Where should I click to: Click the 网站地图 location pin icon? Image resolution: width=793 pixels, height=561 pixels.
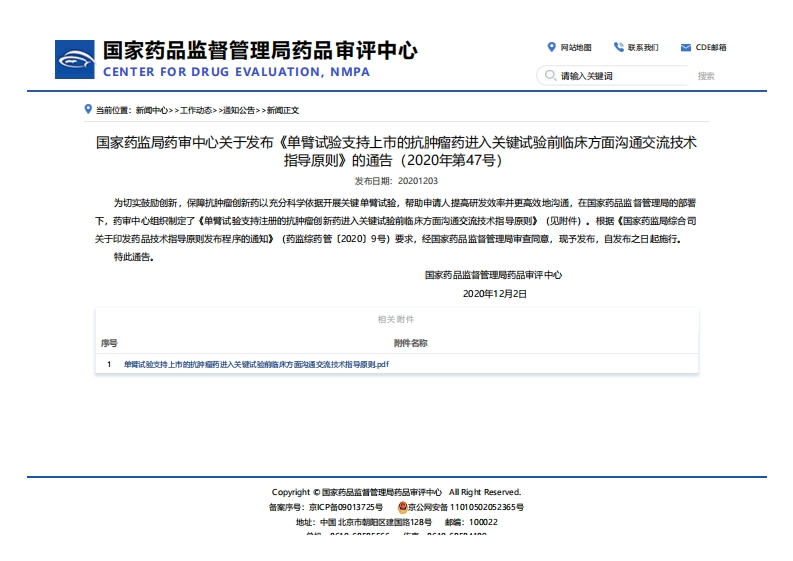click(551, 47)
